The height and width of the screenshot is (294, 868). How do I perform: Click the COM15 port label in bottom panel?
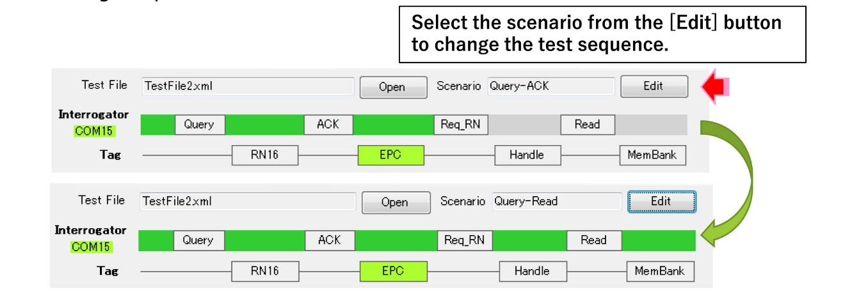(90, 247)
